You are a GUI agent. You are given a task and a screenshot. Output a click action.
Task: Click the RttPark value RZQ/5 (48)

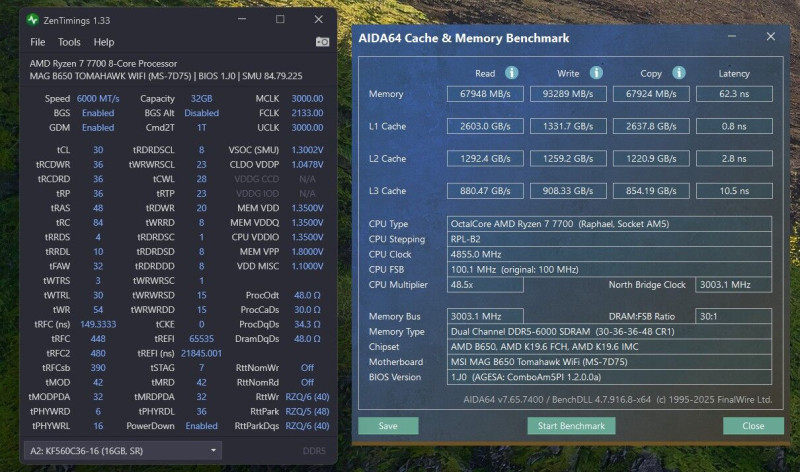coord(307,411)
